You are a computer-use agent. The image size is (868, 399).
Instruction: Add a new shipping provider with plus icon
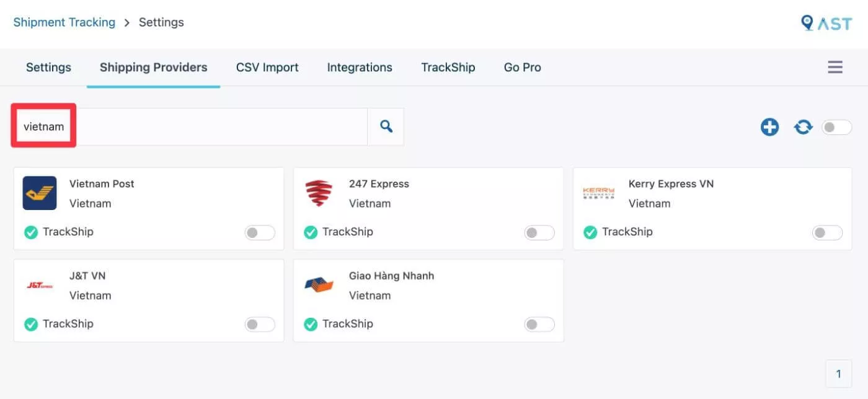[769, 128]
